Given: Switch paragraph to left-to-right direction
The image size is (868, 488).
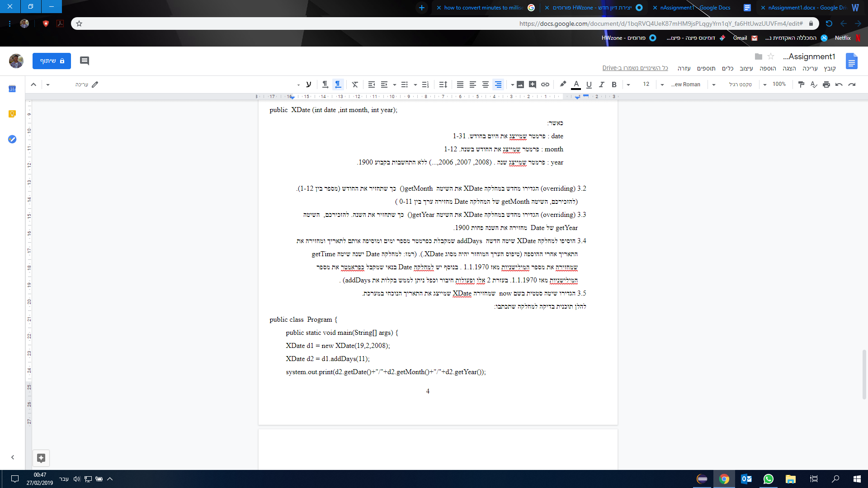Looking at the screenshot, I should (x=325, y=84).
